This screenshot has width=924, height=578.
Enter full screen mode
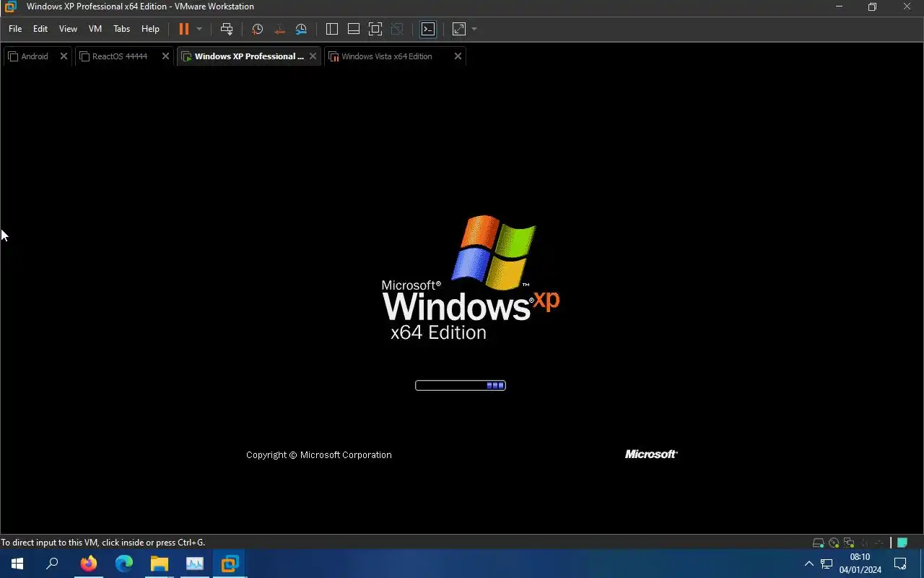tap(375, 29)
